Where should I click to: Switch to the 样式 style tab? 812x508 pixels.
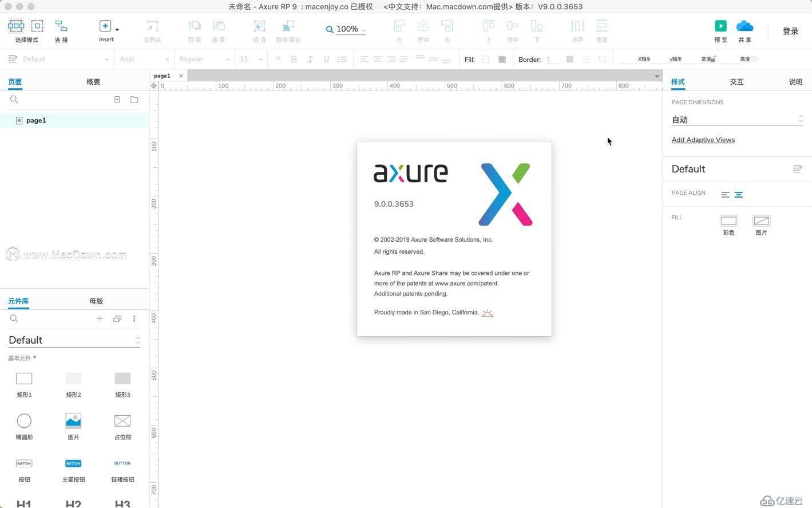678,82
